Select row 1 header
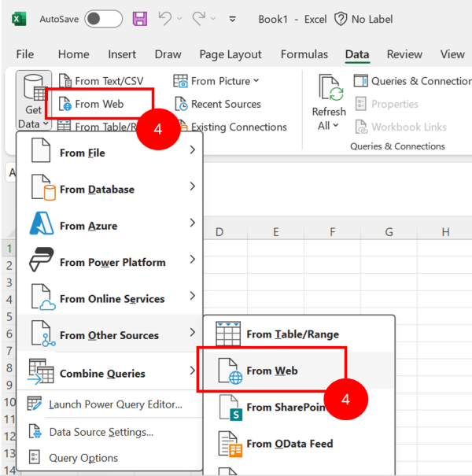This screenshot has width=472, height=476. [x=9, y=249]
